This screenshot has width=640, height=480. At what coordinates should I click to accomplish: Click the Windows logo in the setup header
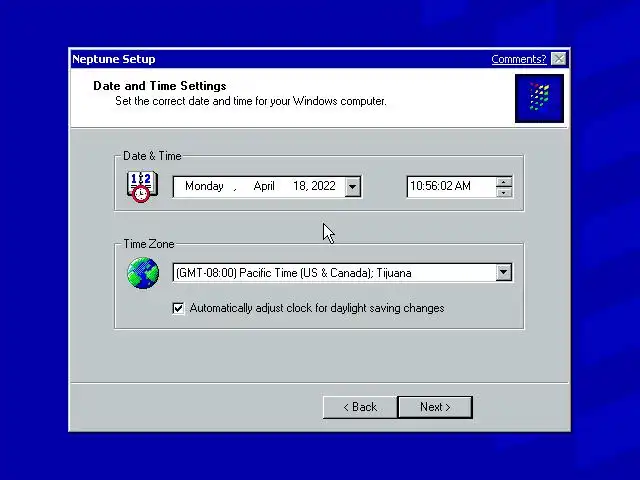coord(539,98)
